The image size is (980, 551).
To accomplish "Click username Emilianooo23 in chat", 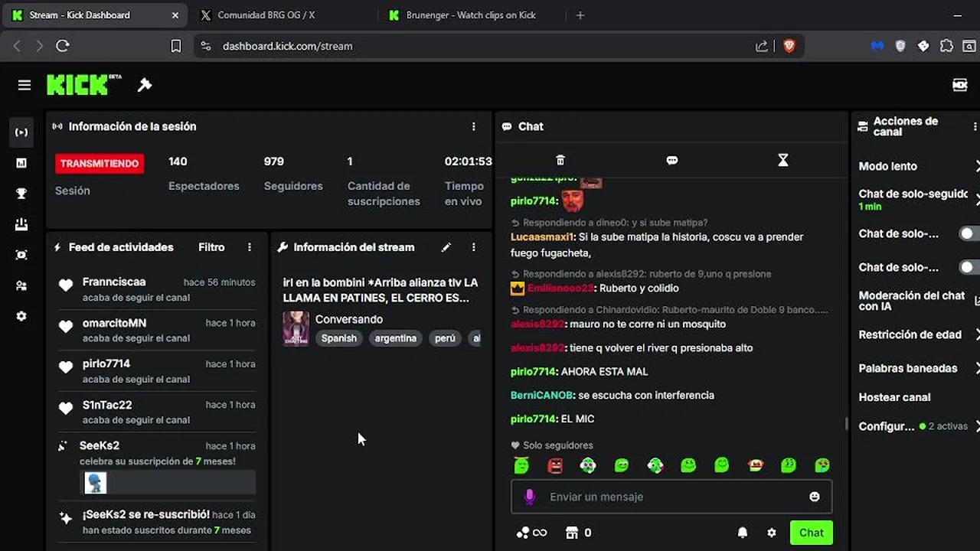I will (560, 289).
